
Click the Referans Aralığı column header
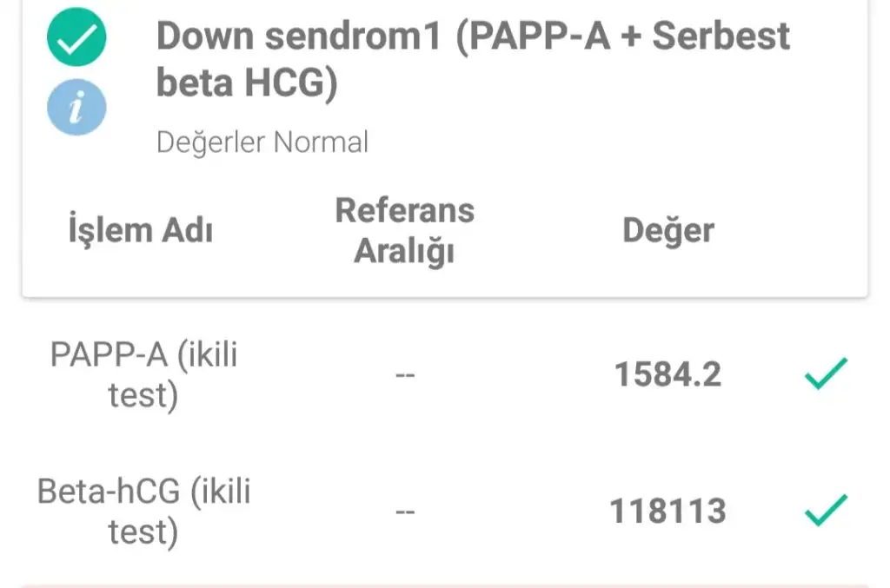404,231
